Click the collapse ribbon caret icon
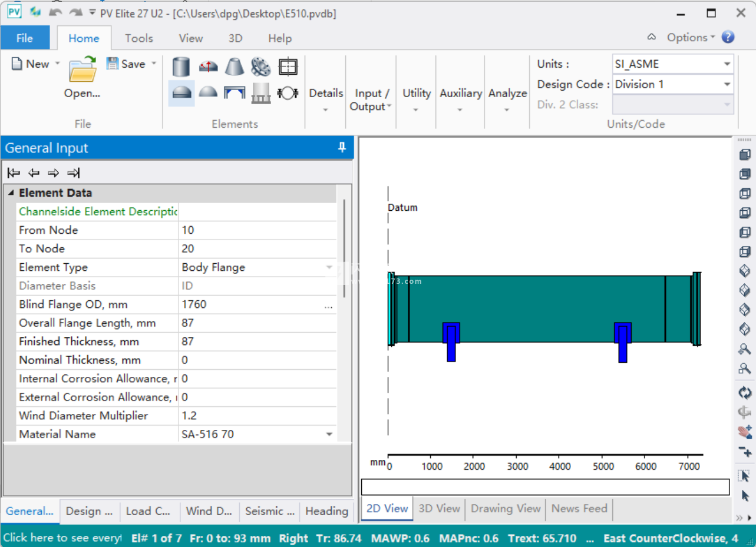This screenshot has height=547, width=756. 652,37
